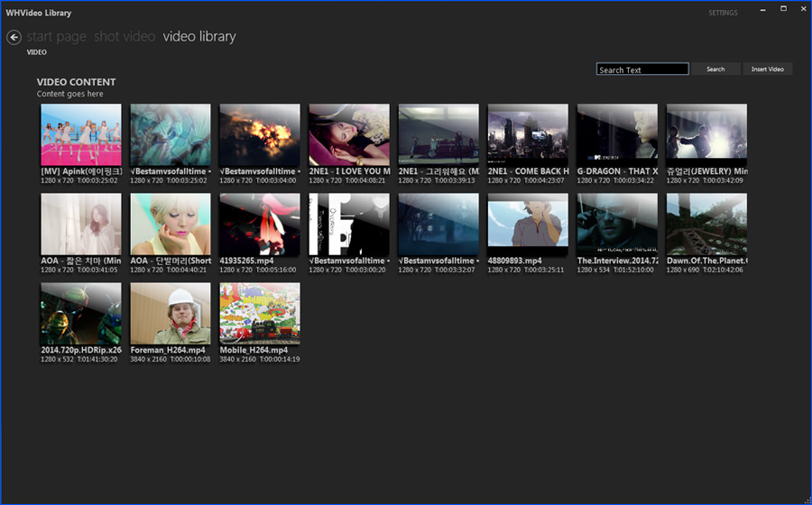
Task: Click the VIDEO CONTENT heading
Action: (x=76, y=82)
